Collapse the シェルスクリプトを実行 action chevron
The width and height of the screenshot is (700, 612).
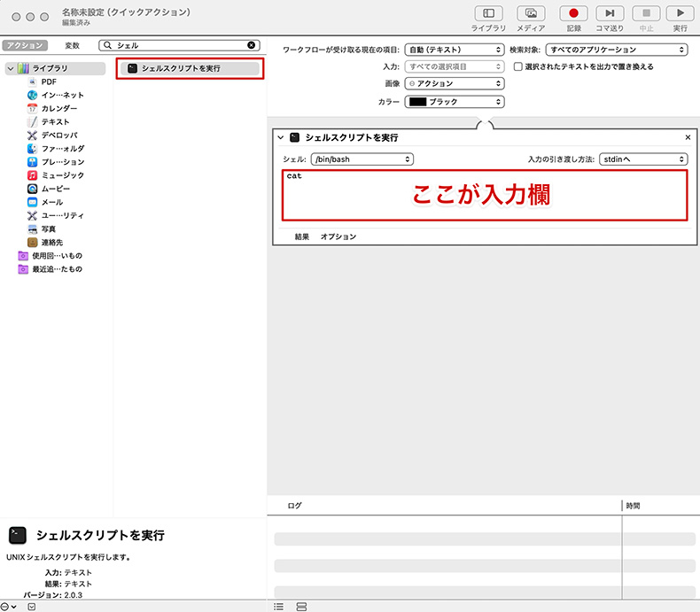point(280,137)
